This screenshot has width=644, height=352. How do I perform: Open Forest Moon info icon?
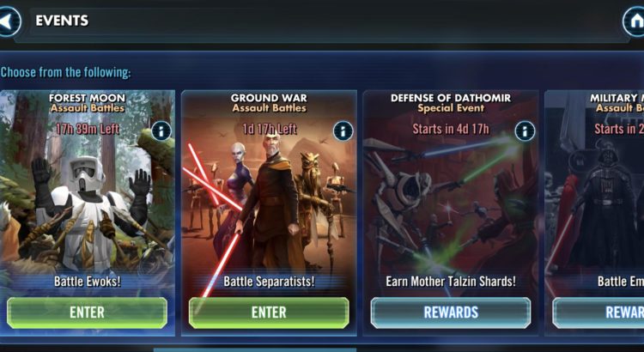(161, 131)
